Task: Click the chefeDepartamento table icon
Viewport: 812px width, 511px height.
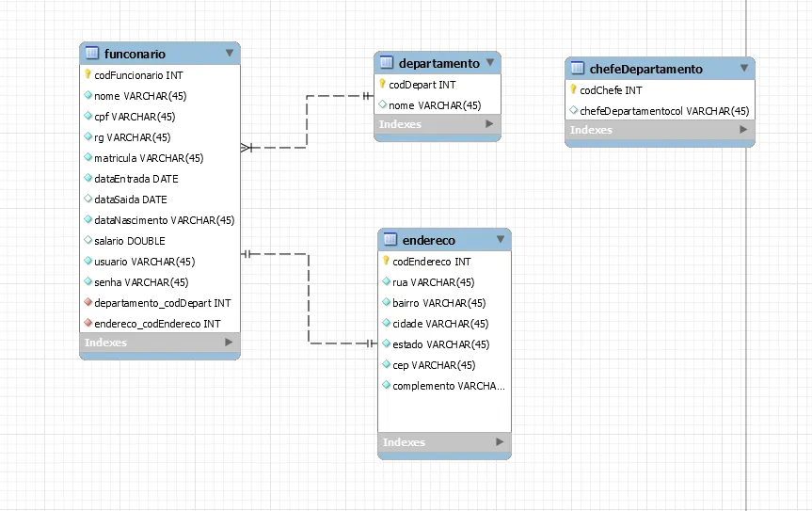Action: click(x=578, y=69)
